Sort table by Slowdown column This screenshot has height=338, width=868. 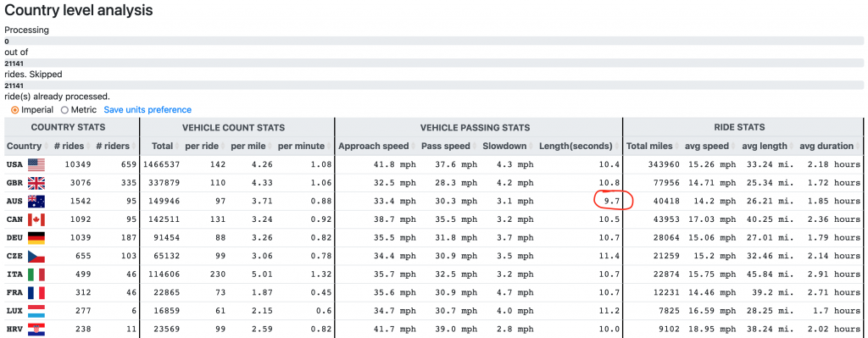point(508,146)
